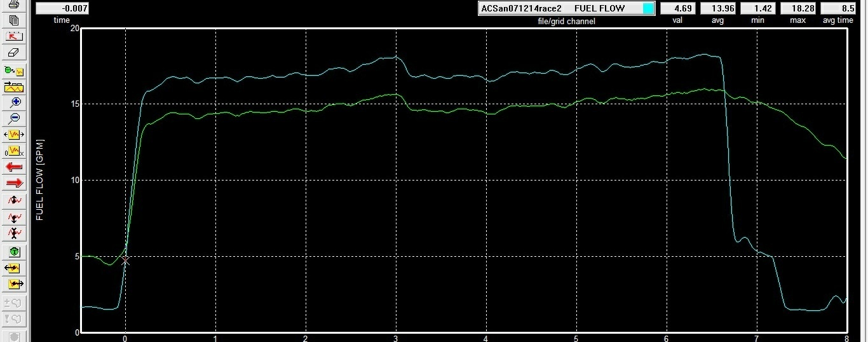Image resolution: width=868 pixels, height=342 pixels.
Task: Click the red right arrow button
Action: 14,184
